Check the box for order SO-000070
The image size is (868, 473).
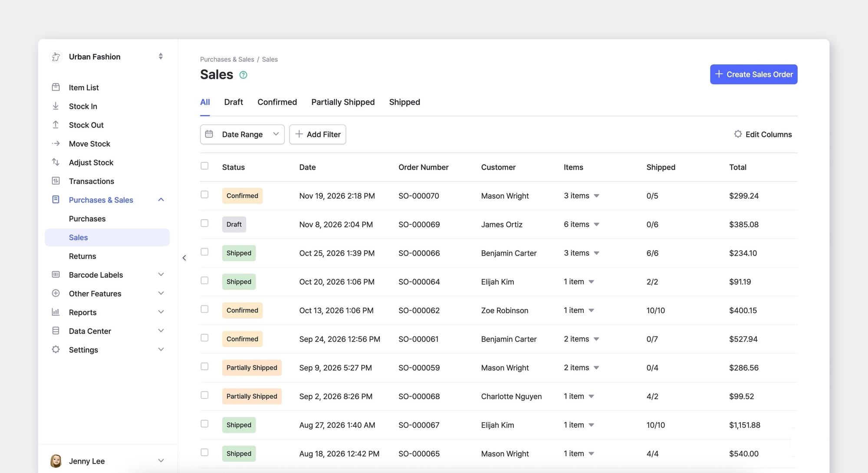[204, 194]
